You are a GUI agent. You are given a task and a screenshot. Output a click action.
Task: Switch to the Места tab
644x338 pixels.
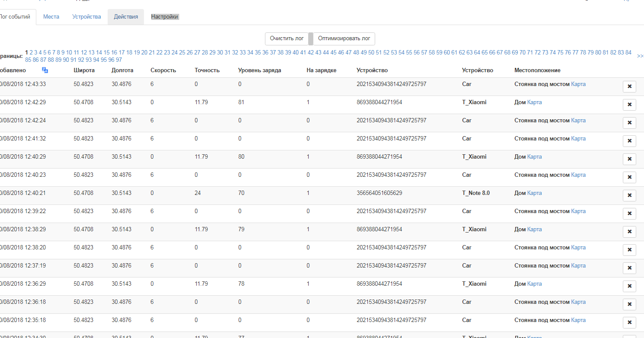coord(51,17)
